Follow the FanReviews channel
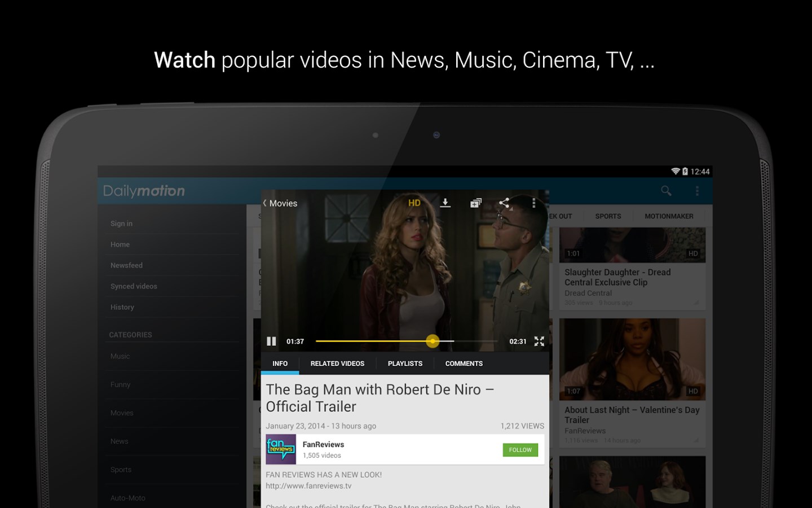Viewport: 812px width, 508px height. (520, 450)
